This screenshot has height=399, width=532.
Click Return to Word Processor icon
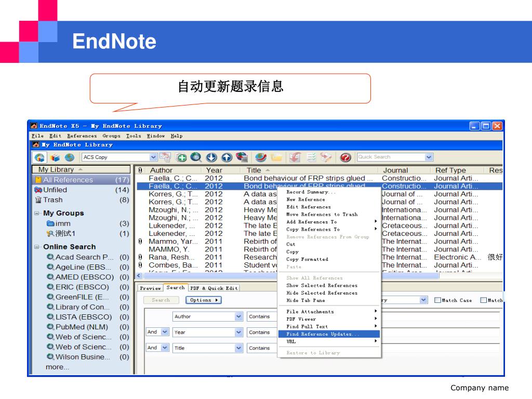pos(326,157)
